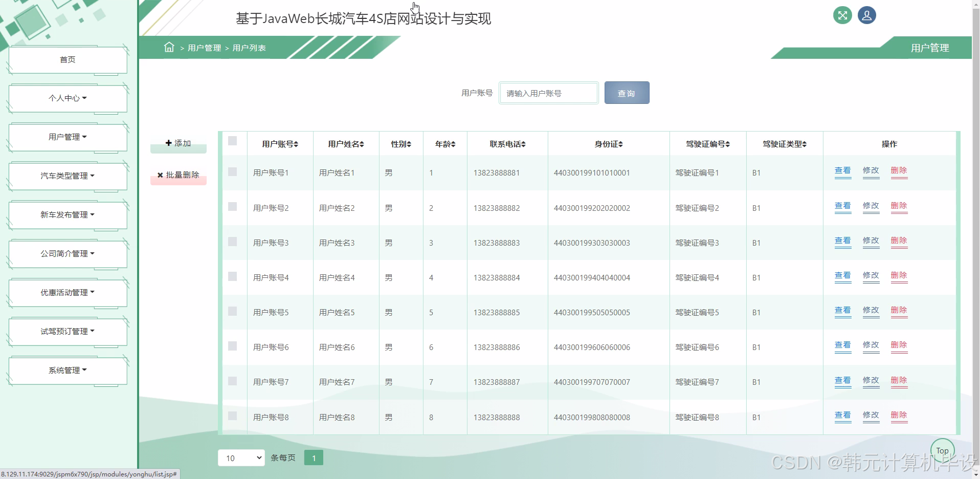980x479 pixels.
Task: Delete 用户账号3 using the 删除 link
Action: tap(899, 241)
